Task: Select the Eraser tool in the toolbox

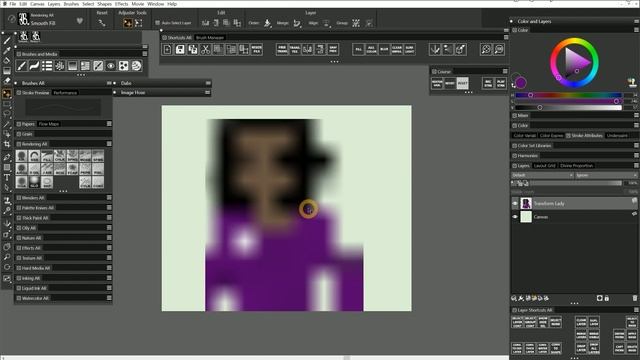Action: (x=7, y=80)
